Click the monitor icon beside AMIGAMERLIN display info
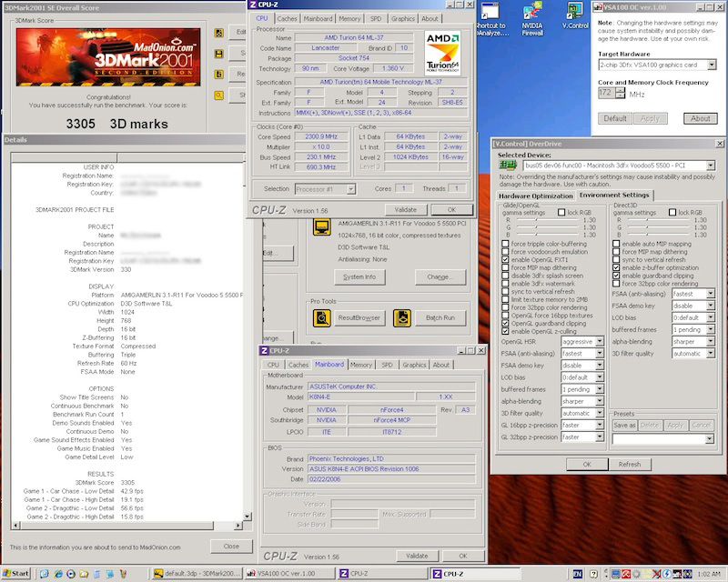The image size is (728, 582). click(322, 227)
